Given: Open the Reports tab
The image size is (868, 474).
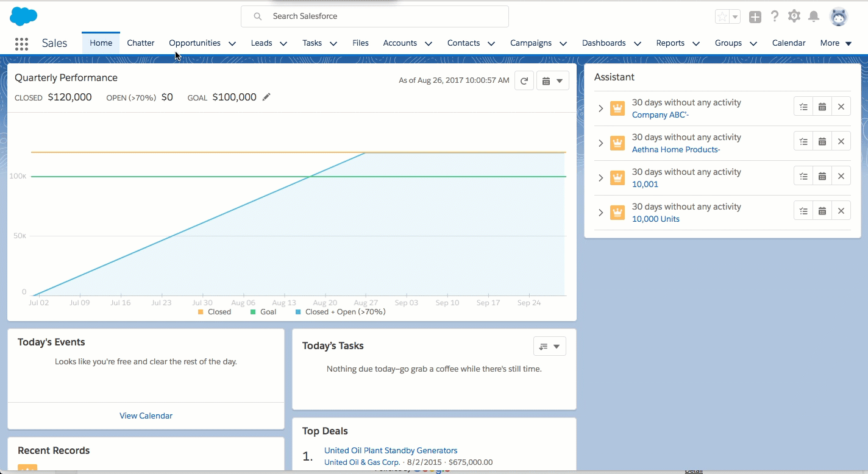Looking at the screenshot, I should pyautogui.click(x=670, y=43).
